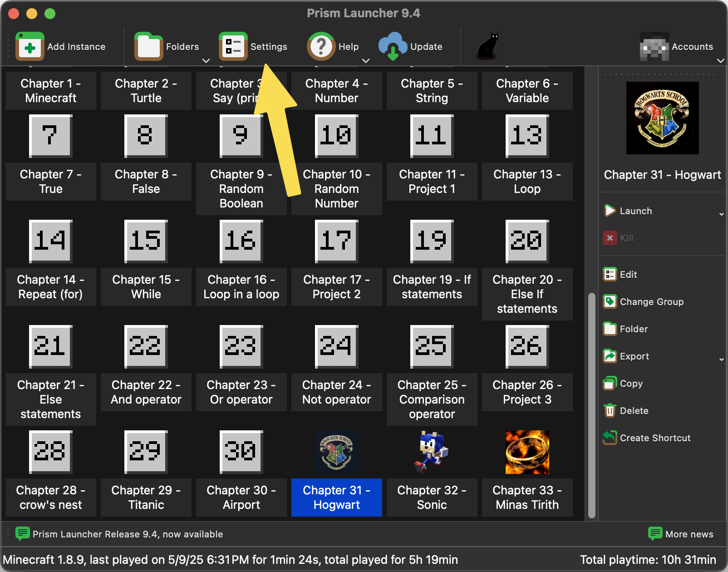Open the Accounts dropdown menu
728x572 pixels.
pos(720,60)
